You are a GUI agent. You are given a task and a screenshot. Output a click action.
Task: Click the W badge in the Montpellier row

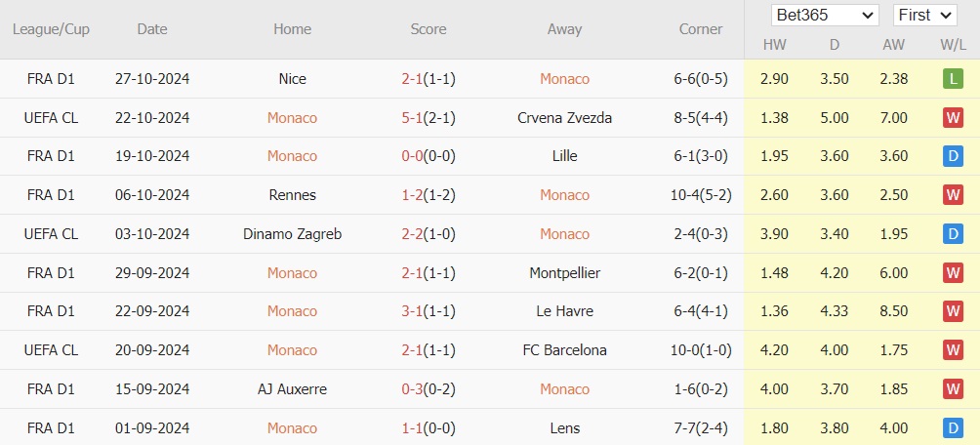tap(953, 273)
